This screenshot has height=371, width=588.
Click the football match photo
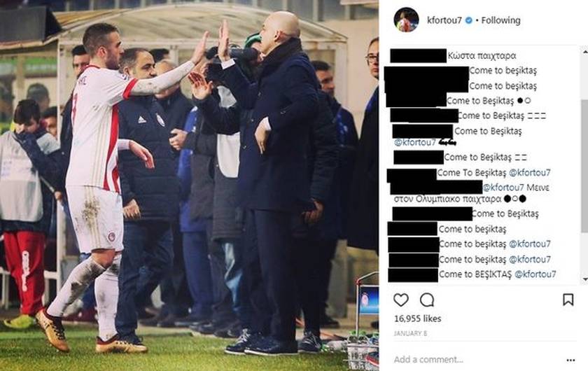(x=189, y=185)
